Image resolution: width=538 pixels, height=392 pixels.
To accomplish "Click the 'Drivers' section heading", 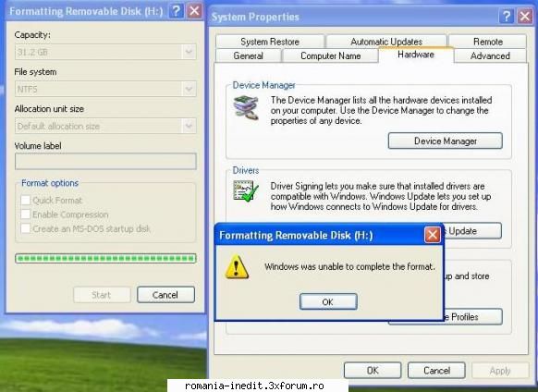I will (x=246, y=170).
